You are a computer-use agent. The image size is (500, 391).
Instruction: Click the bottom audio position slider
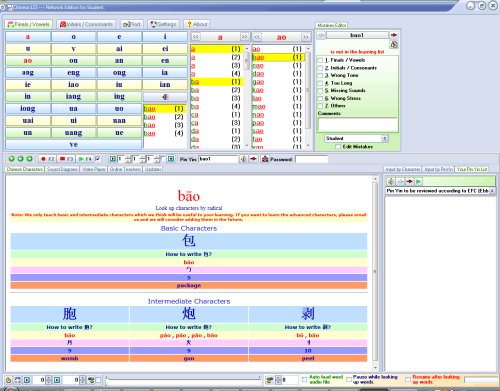pos(183,379)
